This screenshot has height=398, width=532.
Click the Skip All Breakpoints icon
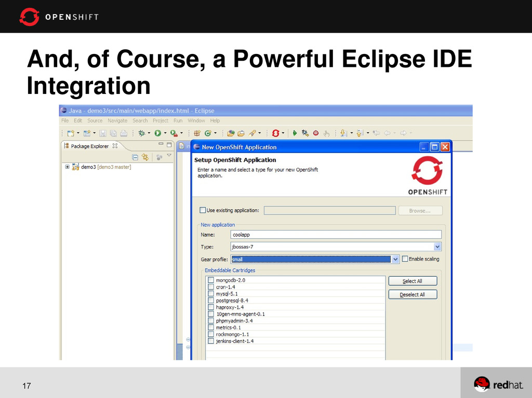pos(305,133)
